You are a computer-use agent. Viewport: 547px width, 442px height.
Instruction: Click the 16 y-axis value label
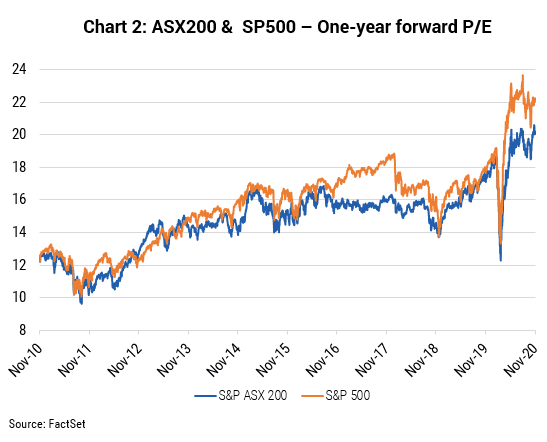point(19,199)
